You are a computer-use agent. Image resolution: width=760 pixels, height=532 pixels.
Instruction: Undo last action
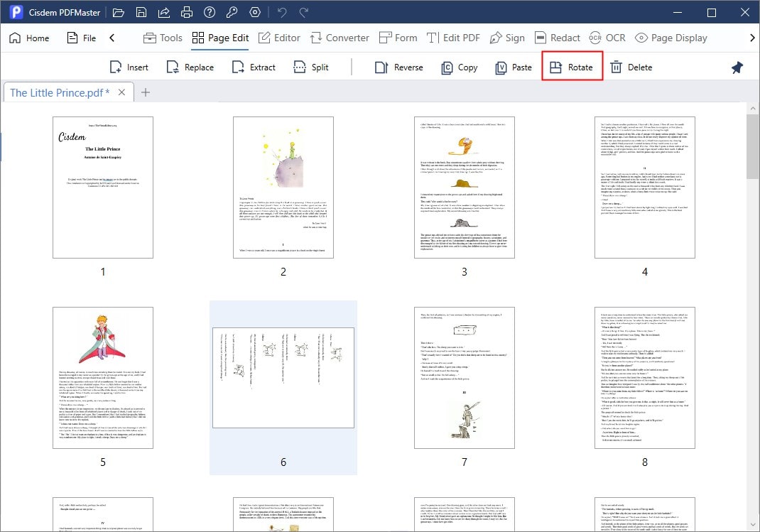(282, 13)
